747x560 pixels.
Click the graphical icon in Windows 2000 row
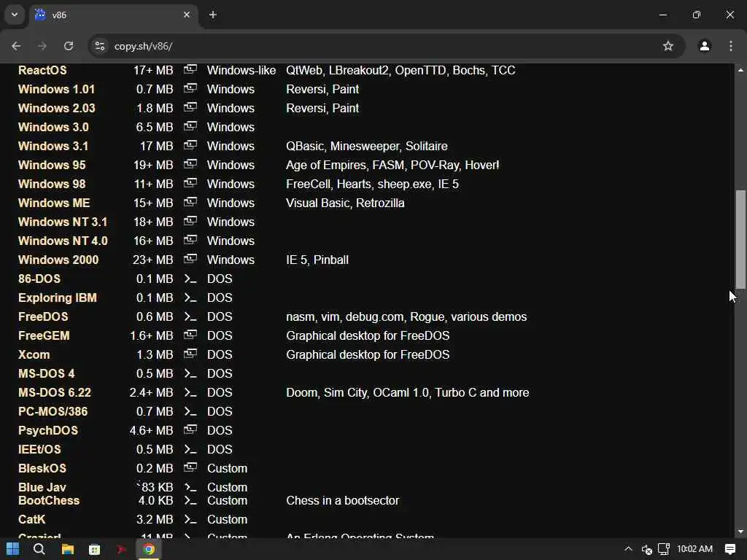pyautogui.click(x=190, y=259)
